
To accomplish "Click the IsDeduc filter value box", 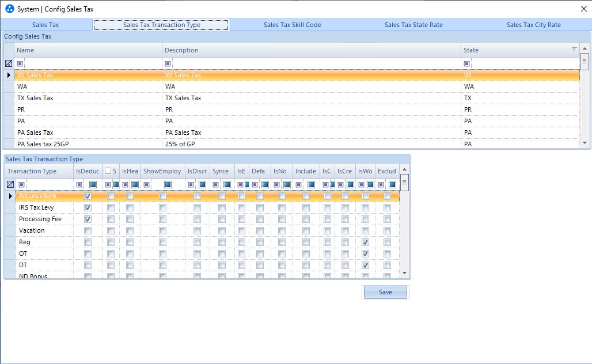I will point(93,184).
